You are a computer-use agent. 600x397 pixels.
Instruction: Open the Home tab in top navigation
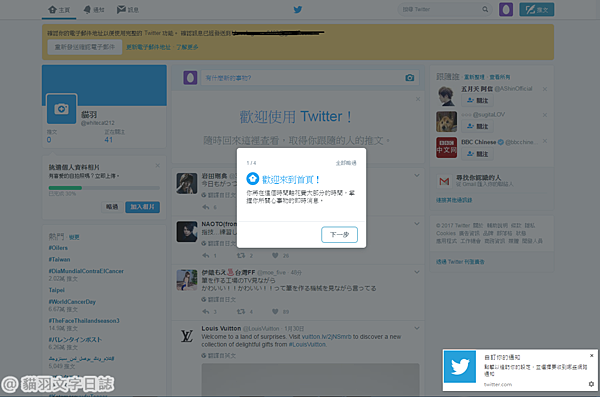(59, 10)
